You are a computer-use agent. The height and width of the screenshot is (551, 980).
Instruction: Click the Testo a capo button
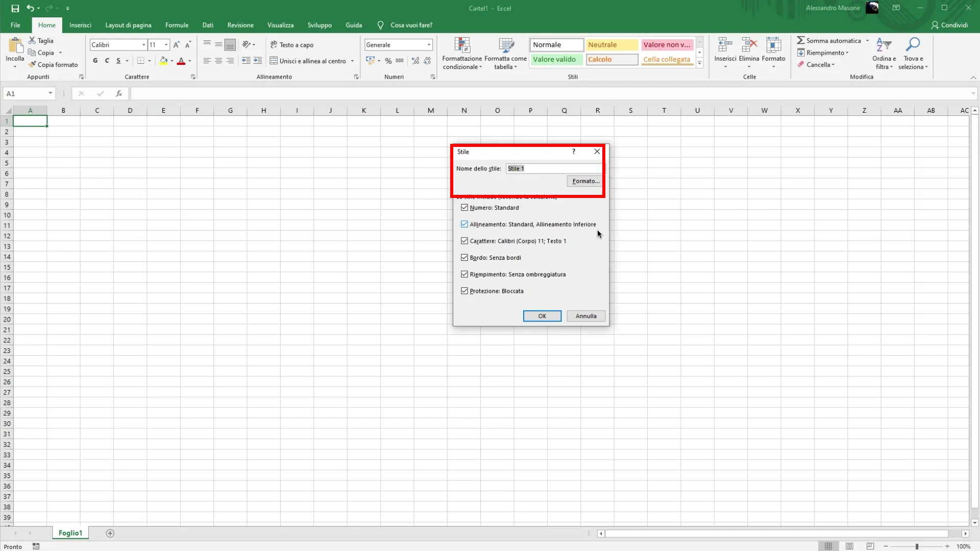292,45
